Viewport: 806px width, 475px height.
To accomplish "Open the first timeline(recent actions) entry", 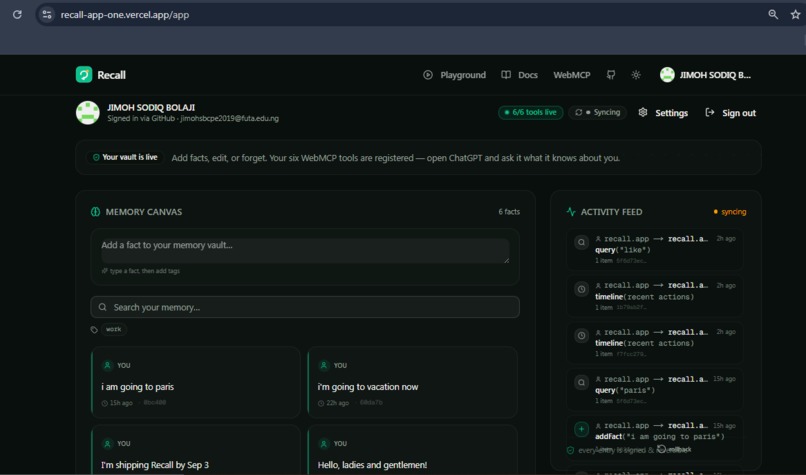I will point(654,296).
